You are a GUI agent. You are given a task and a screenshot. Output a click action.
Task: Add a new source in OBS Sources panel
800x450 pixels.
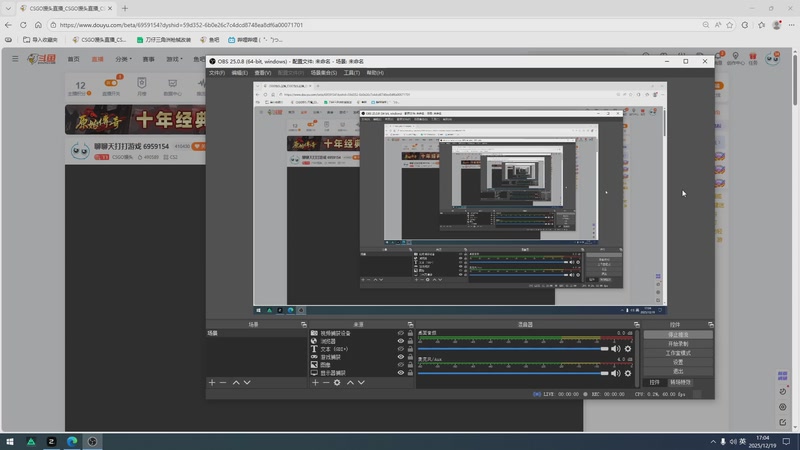pos(315,382)
